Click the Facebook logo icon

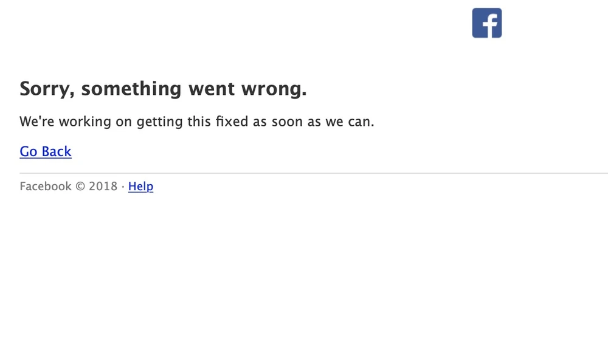click(x=487, y=23)
